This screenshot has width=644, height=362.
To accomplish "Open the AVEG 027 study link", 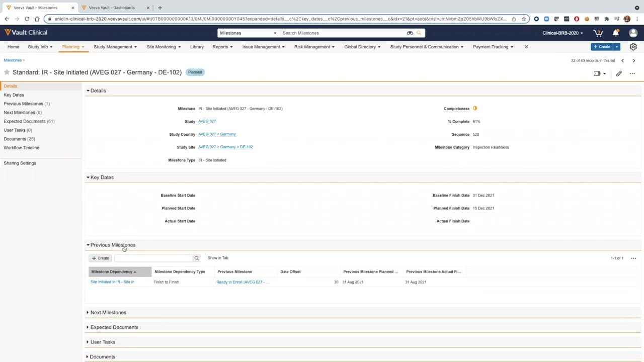I will pyautogui.click(x=207, y=121).
